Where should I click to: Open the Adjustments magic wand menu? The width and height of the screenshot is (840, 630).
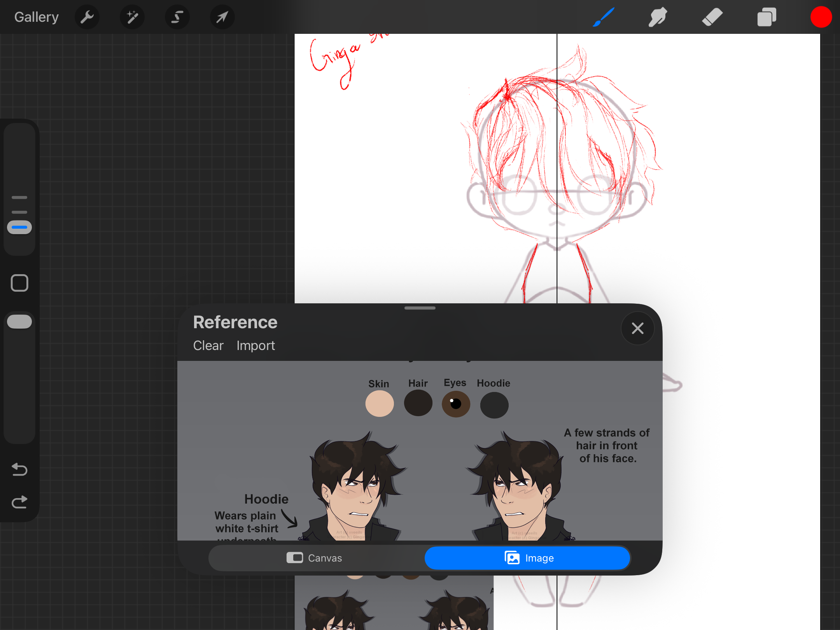(x=132, y=17)
